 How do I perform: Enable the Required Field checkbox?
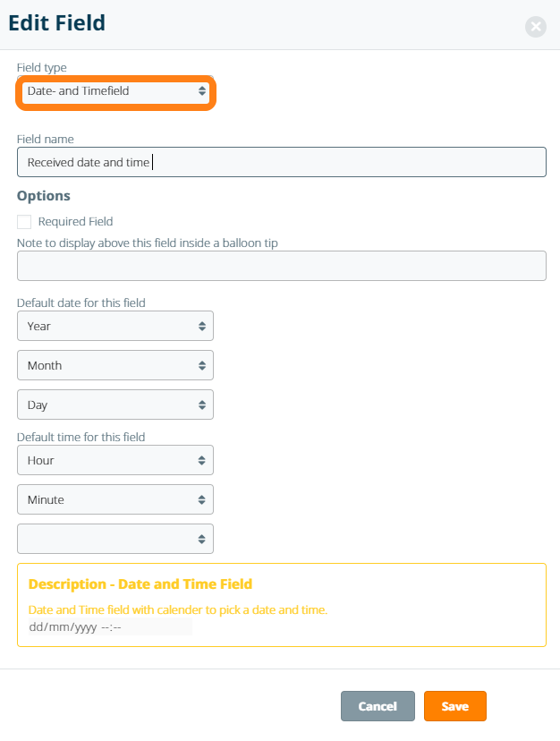pos(24,222)
